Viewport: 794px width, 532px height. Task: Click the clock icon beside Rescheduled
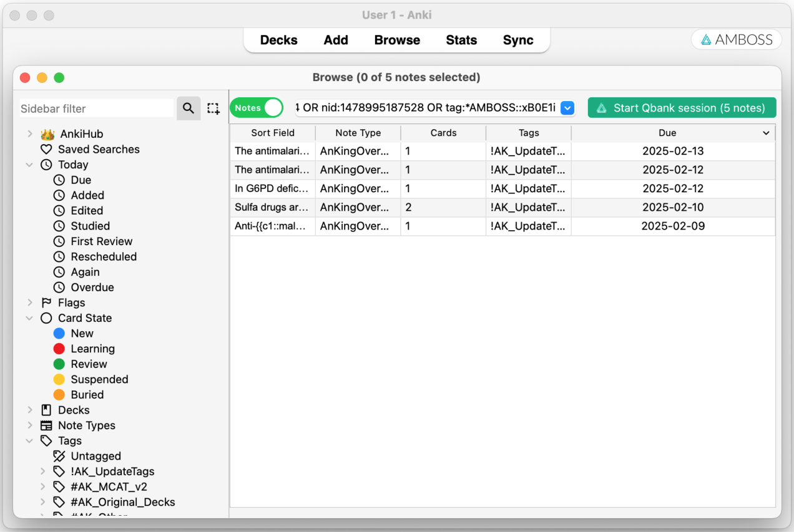[x=59, y=256]
